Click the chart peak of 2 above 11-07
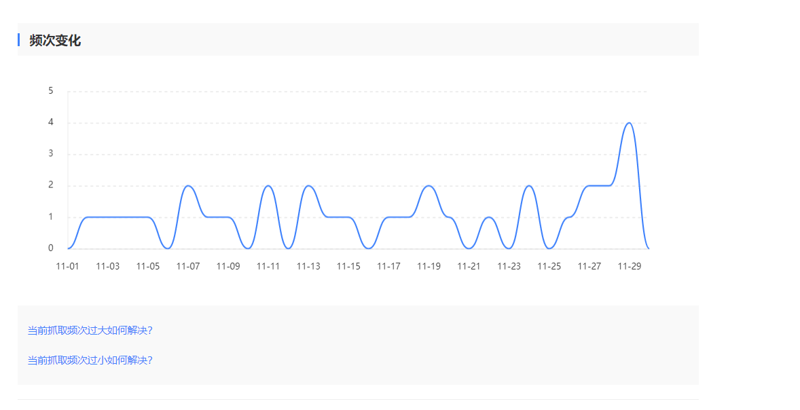The image size is (800, 410). tap(188, 186)
